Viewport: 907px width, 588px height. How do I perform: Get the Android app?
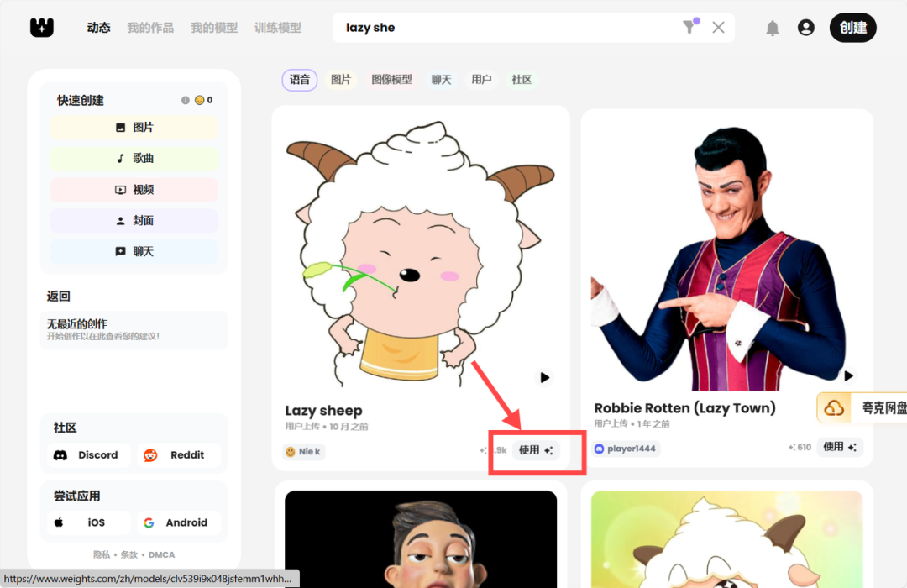pos(179,522)
